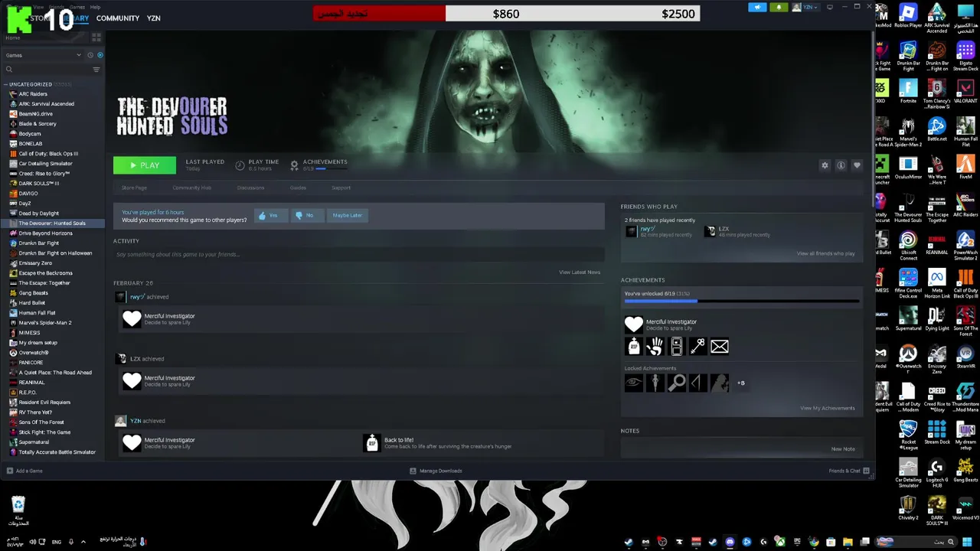
Task: Collapse the UNCATEGORIZED group
Action: [31, 84]
